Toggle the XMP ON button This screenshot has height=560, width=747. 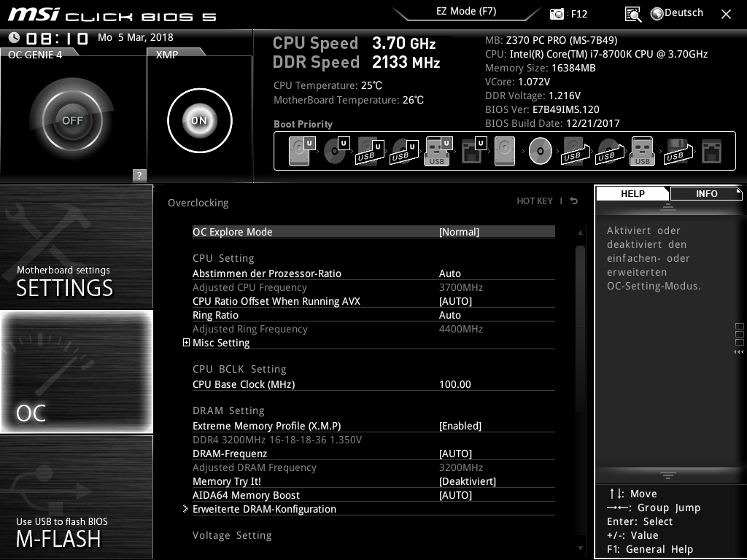[200, 120]
